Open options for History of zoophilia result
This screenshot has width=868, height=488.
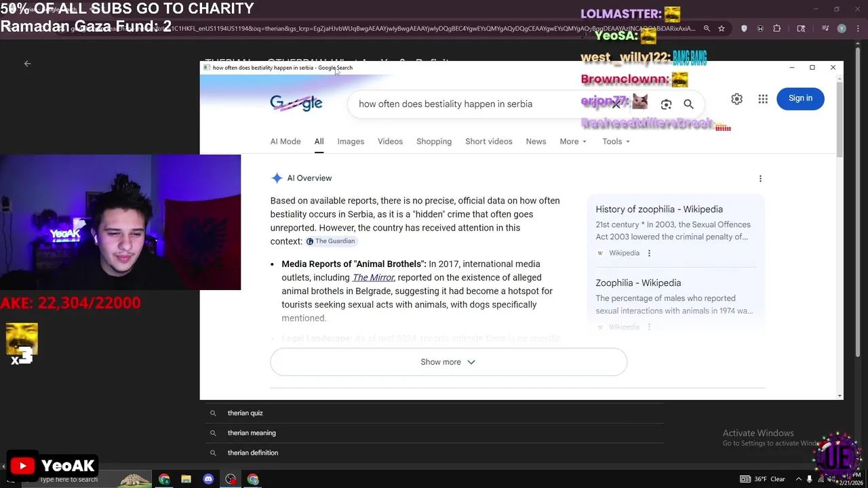point(649,253)
